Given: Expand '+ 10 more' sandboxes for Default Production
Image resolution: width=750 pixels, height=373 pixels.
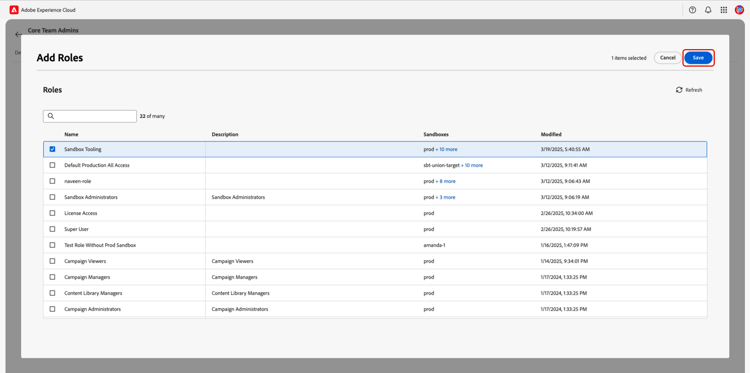Looking at the screenshot, I should 472,165.
